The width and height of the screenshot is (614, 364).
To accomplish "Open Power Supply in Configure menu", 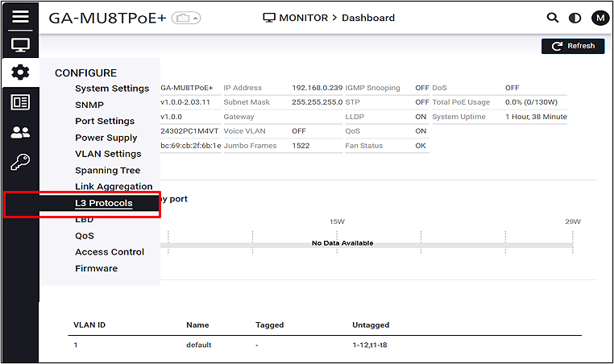I will click(106, 138).
